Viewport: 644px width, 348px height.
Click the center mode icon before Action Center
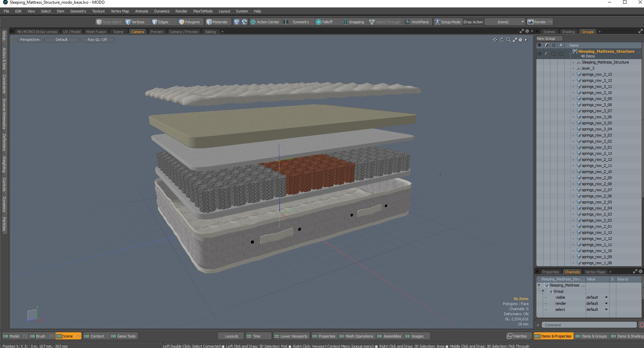click(x=245, y=22)
